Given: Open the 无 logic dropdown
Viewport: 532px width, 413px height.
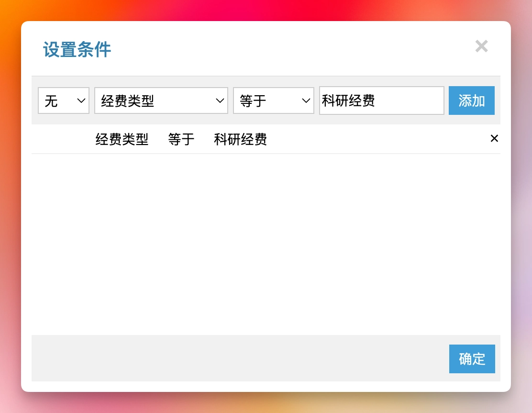Looking at the screenshot, I should pos(64,100).
